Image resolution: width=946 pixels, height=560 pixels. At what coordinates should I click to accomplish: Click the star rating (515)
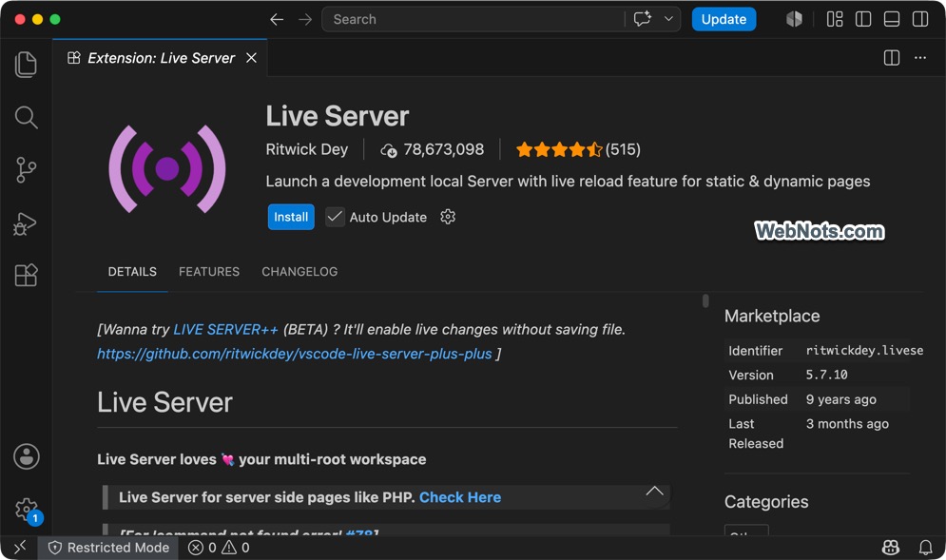click(x=578, y=149)
